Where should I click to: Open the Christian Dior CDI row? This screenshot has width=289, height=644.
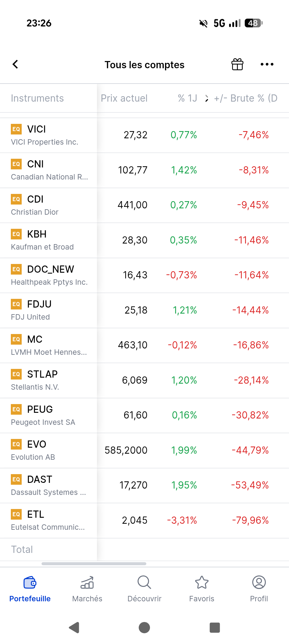[x=48, y=205]
